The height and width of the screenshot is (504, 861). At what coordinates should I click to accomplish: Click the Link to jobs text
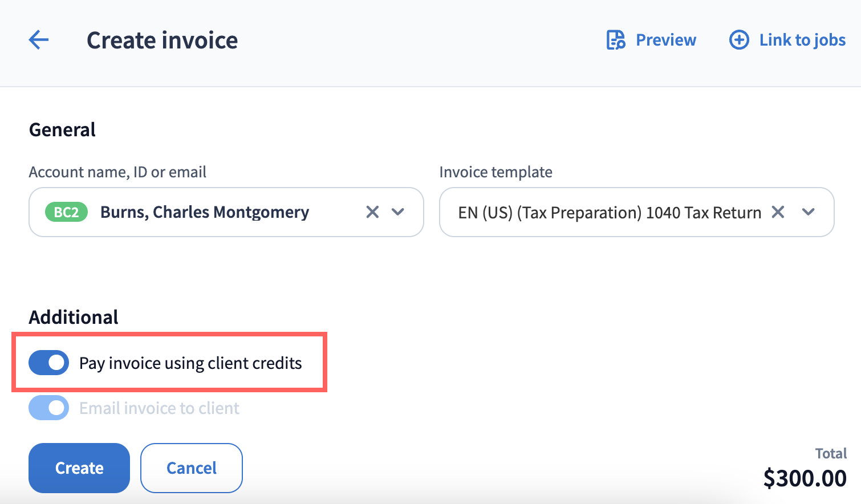(x=802, y=40)
